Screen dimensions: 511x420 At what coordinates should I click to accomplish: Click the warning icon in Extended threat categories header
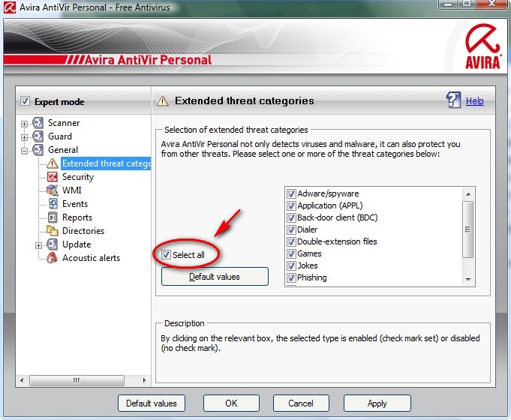(x=163, y=101)
